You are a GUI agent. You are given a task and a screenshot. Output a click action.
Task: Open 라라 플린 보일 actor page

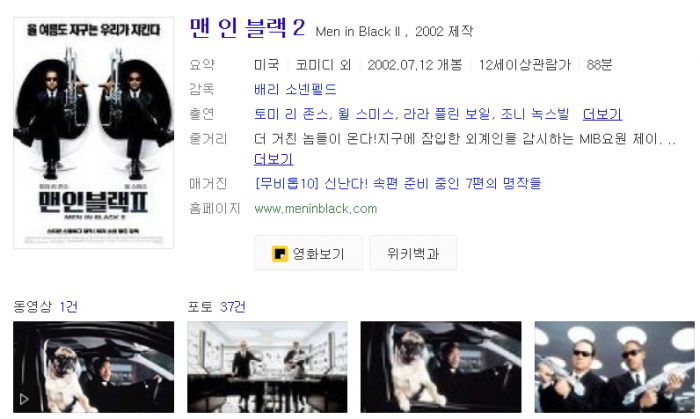447,114
